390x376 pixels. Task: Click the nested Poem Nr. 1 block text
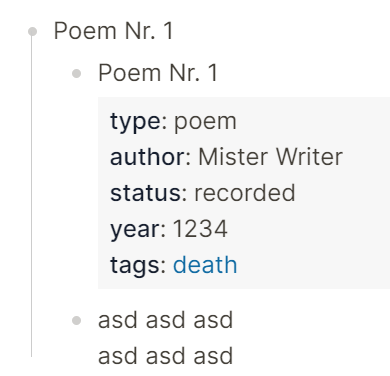(158, 73)
